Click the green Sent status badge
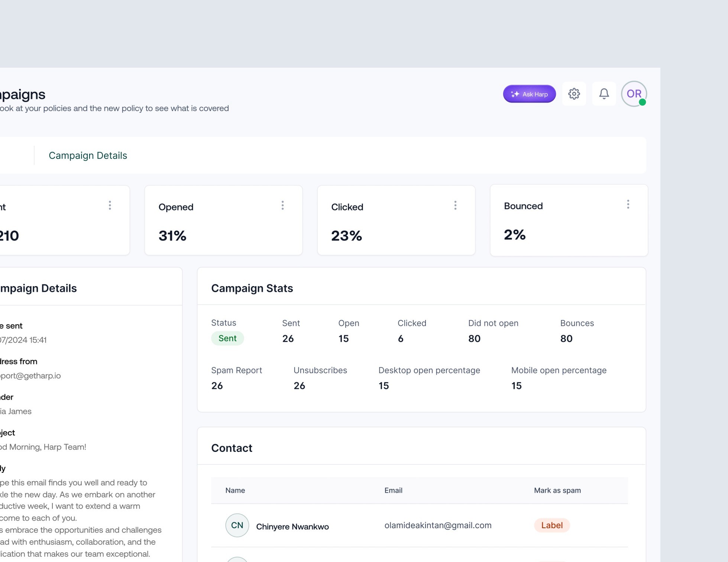Screen dimensions: 728x562 pos(227,338)
